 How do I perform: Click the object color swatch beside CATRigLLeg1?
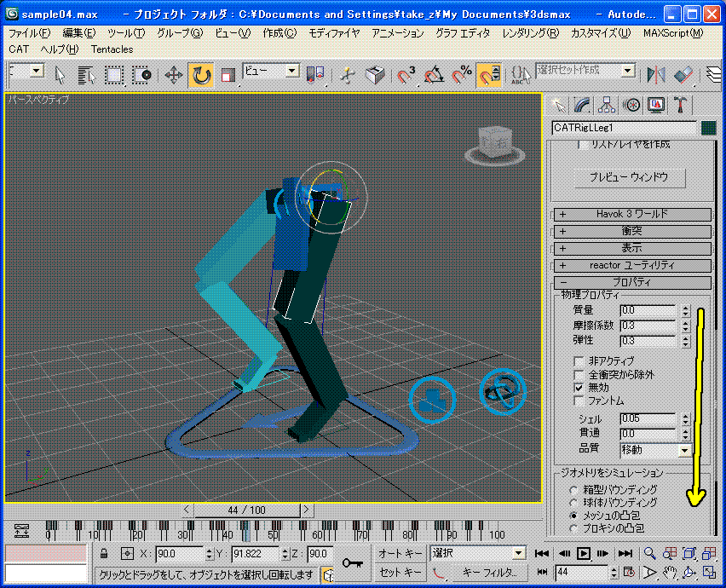coord(707,128)
